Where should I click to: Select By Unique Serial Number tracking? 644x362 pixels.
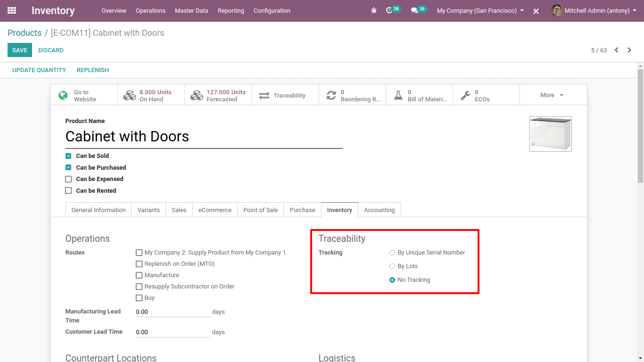click(x=392, y=253)
